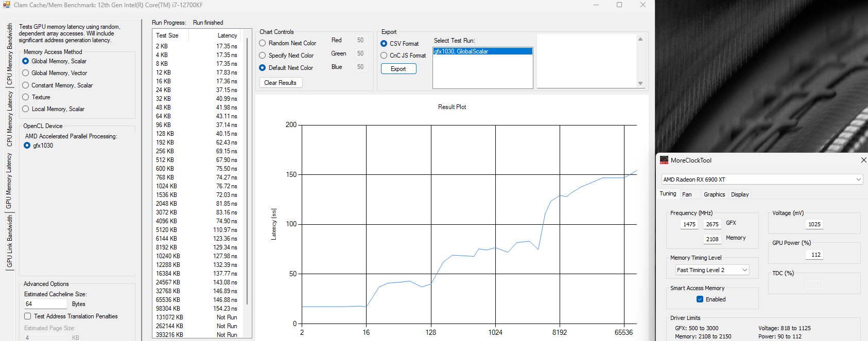
Task: Click GPU Power field showing 112
Action: (x=814, y=255)
